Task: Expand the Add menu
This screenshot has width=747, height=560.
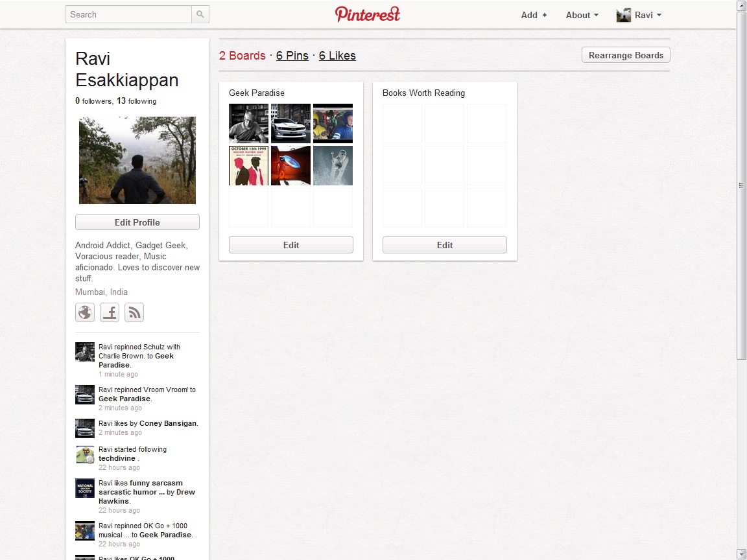Action: pos(534,15)
